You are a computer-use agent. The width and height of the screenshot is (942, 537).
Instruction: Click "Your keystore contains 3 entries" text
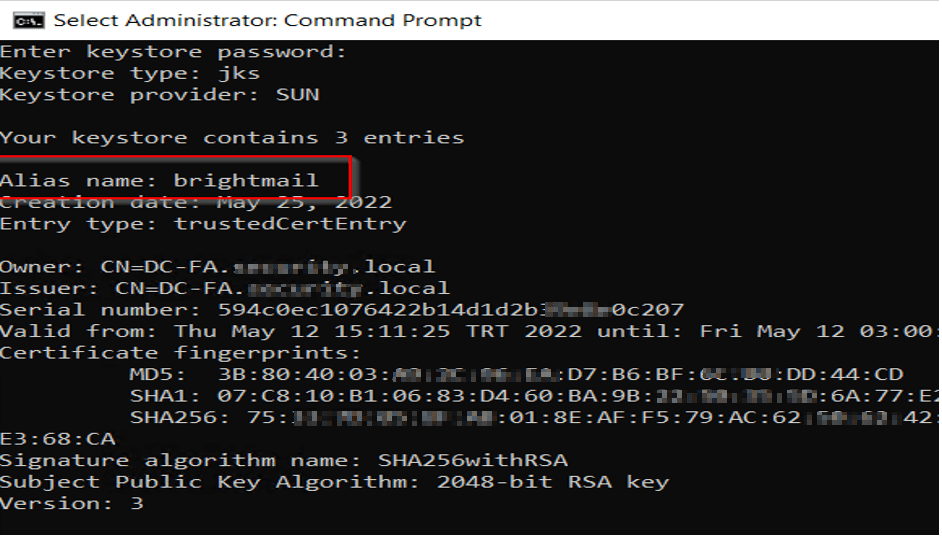pyautogui.click(x=231, y=138)
